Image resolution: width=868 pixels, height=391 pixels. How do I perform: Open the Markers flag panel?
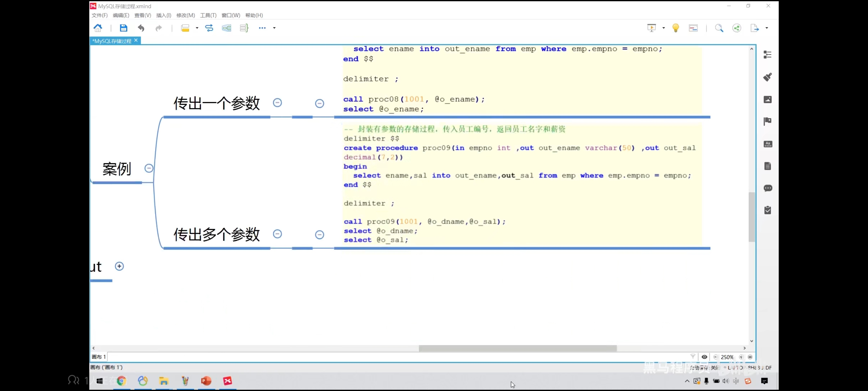click(x=767, y=121)
